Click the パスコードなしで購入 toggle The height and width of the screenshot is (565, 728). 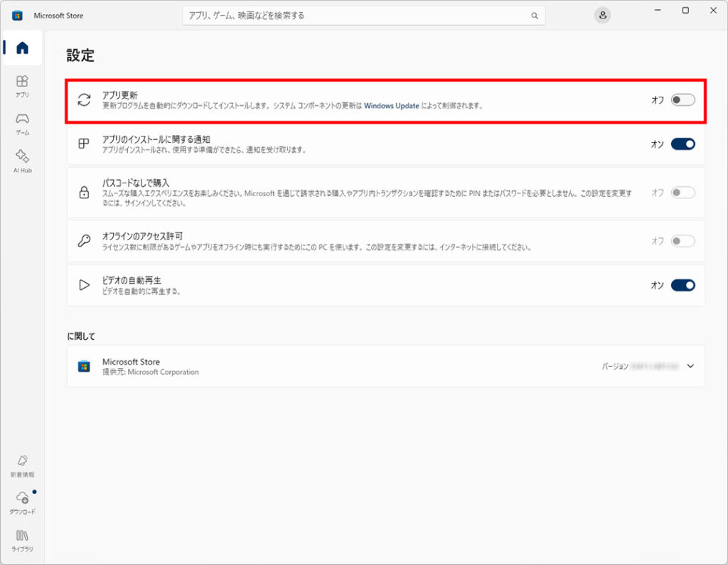[x=682, y=193]
